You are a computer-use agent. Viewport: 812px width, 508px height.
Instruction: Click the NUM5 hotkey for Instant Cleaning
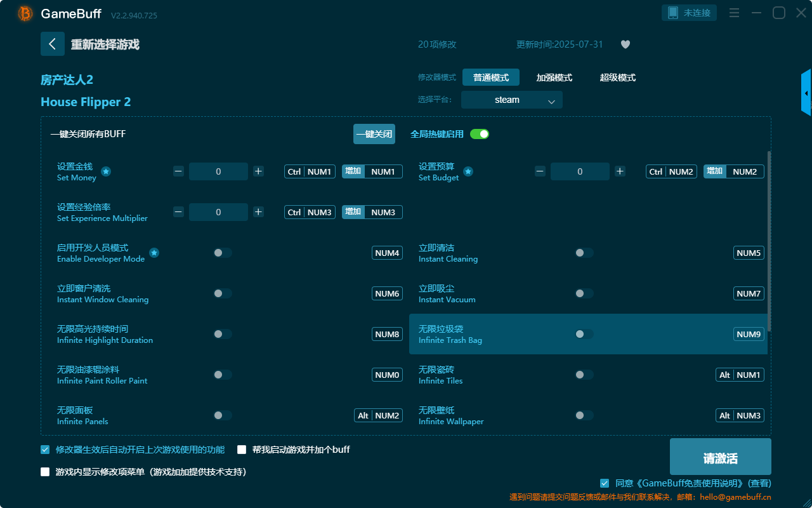point(749,253)
